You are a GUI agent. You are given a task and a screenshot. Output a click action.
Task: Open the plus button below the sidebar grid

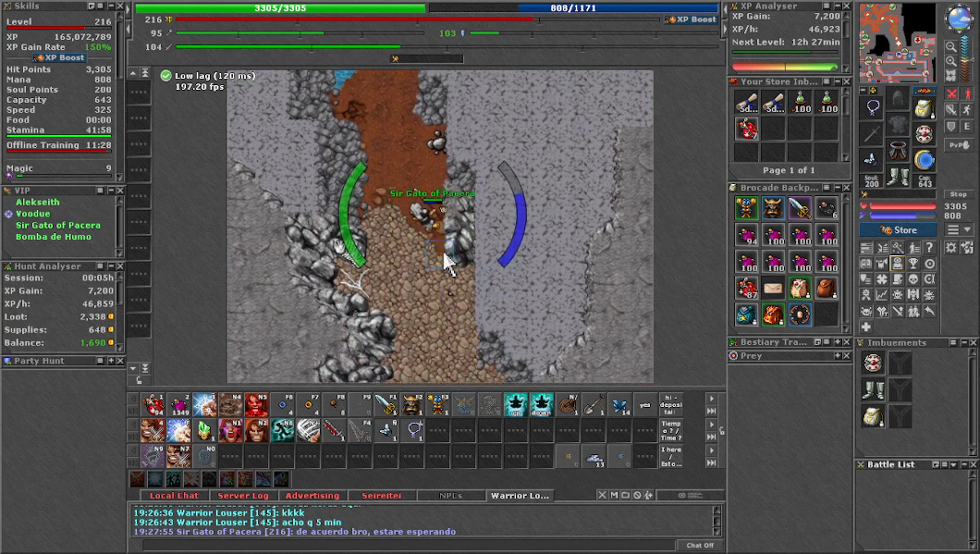[866, 327]
